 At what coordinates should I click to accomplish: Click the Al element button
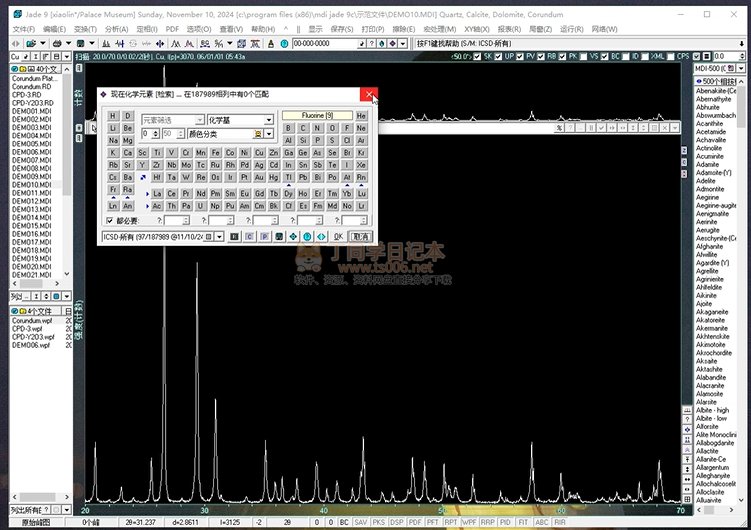(289, 141)
